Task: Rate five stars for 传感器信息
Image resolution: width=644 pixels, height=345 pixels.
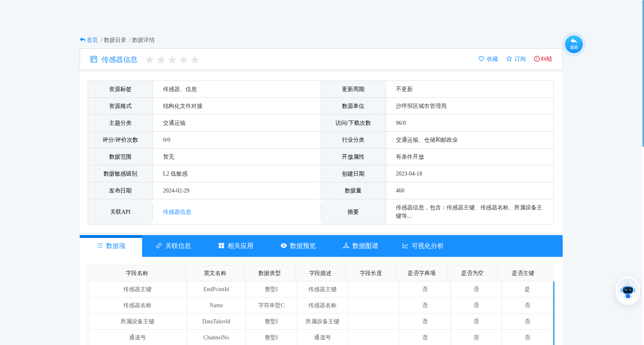Action: (x=195, y=60)
